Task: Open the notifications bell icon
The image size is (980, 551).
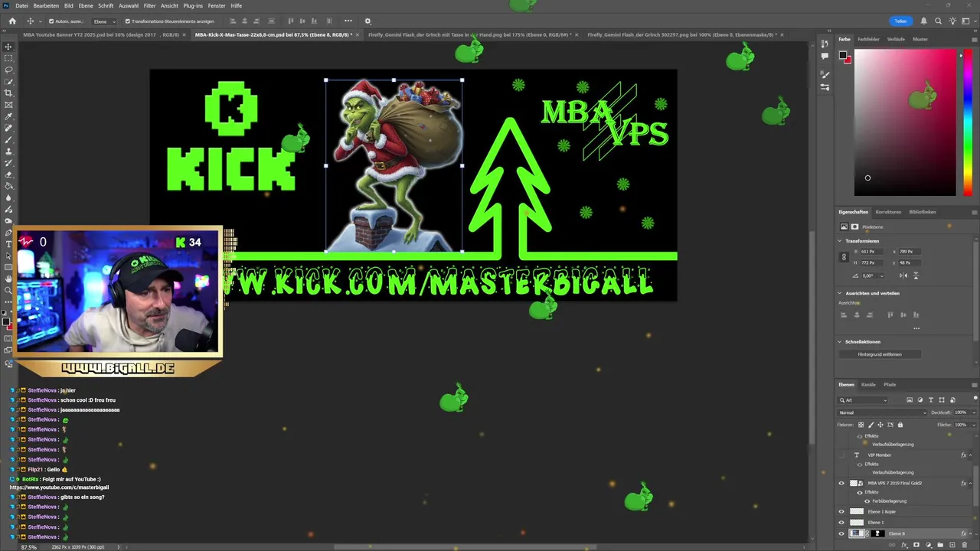Action: (x=924, y=21)
